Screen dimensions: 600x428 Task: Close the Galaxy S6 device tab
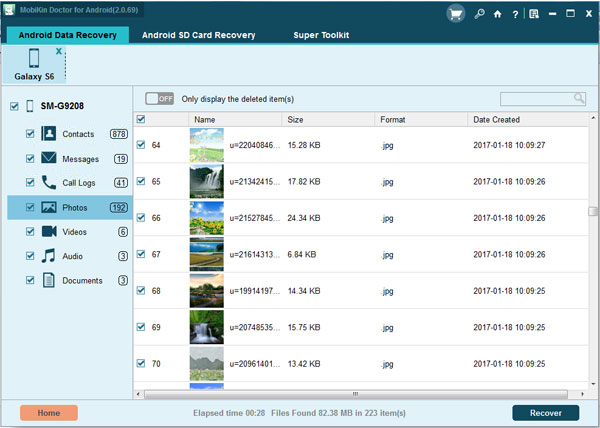coord(59,51)
